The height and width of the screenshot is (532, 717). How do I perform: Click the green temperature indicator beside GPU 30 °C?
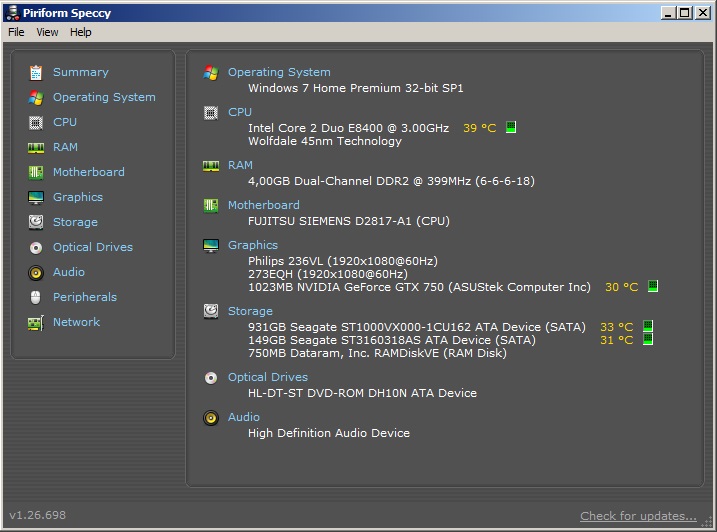pyautogui.click(x=653, y=286)
